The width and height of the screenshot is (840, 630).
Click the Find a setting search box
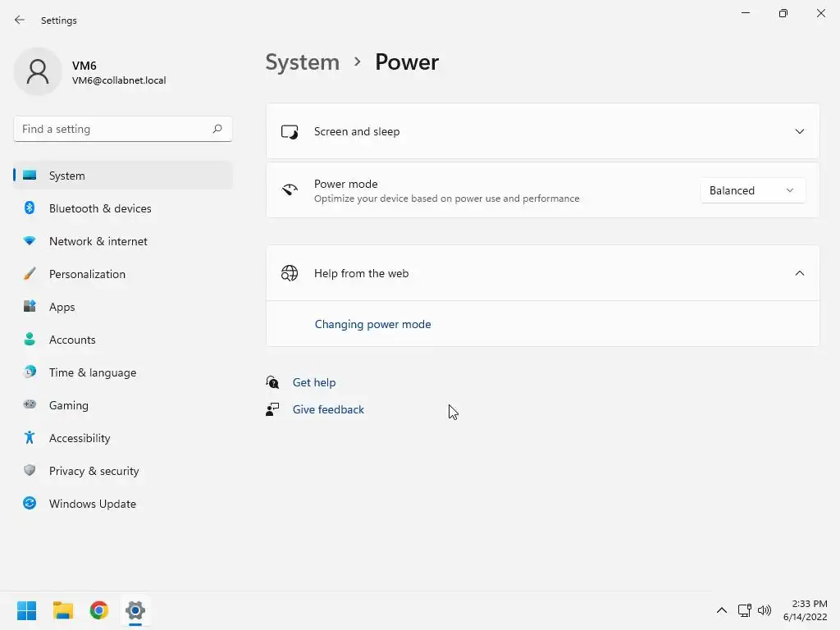113,129
